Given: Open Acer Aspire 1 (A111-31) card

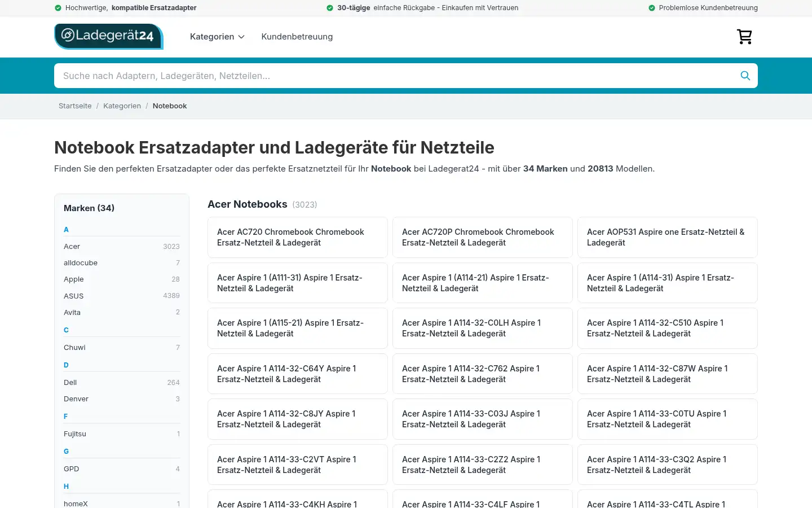Looking at the screenshot, I should point(298,283).
